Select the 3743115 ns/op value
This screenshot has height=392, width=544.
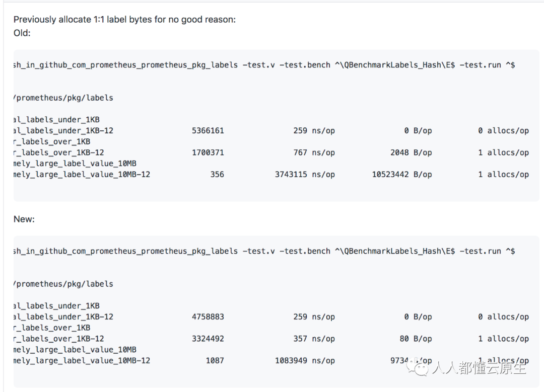pos(305,175)
